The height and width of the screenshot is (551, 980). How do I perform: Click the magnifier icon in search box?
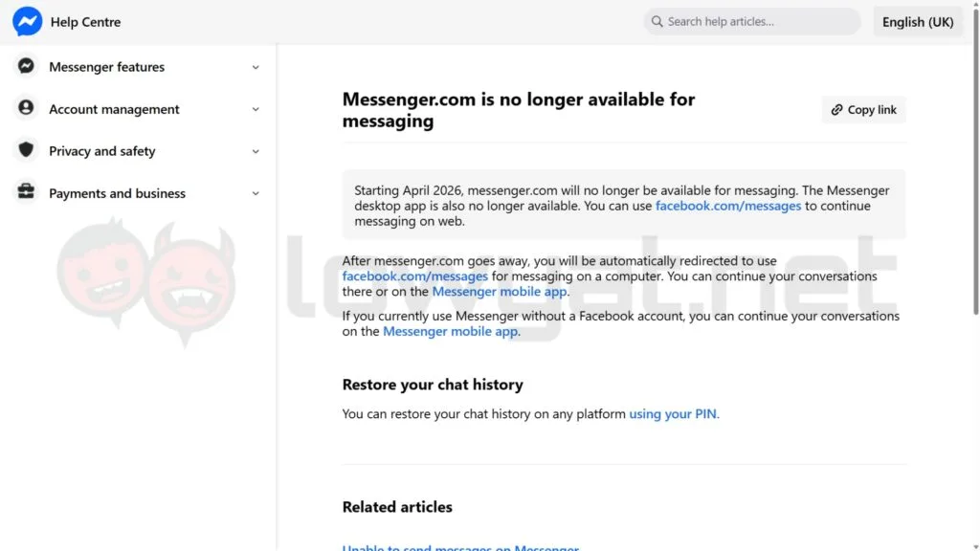(x=657, y=21)
